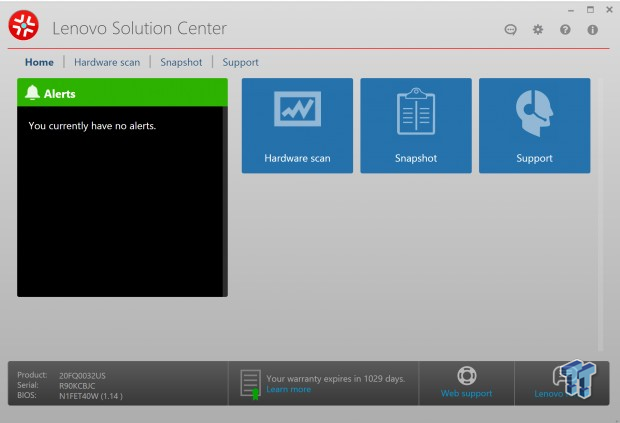Open the Snapshot tab

pyautogui.click(x=181, y=62)
